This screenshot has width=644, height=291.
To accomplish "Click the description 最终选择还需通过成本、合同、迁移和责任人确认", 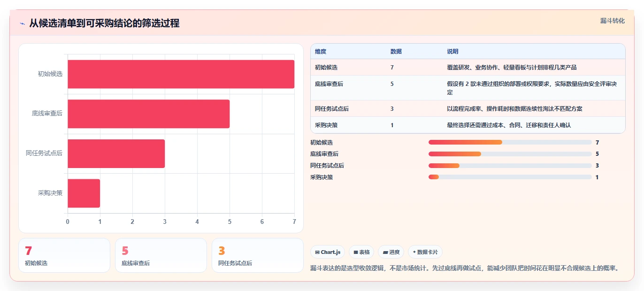I will click(509, 125).
